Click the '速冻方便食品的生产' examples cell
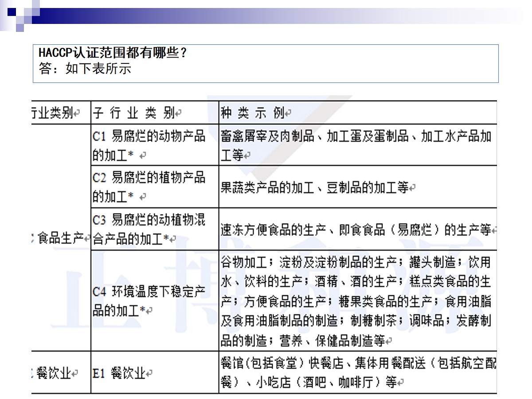Screen dimensions: 532x399 pos(356,230)
